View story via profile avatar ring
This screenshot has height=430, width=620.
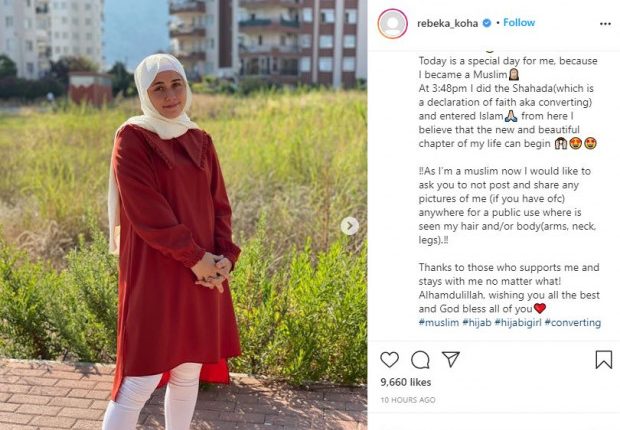(x=392, y=24)
